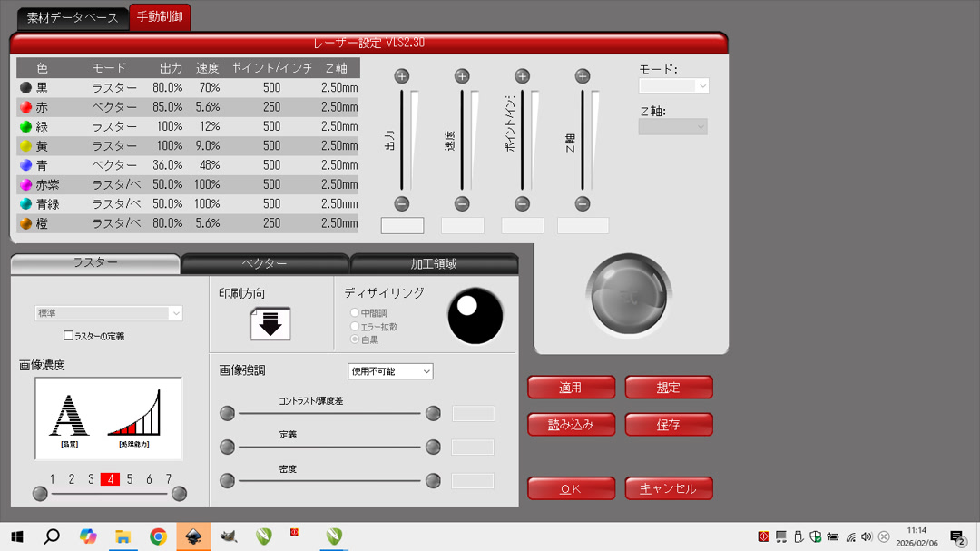
Task: Click the dithering black circle preview icon
Action: coord(475,316)
